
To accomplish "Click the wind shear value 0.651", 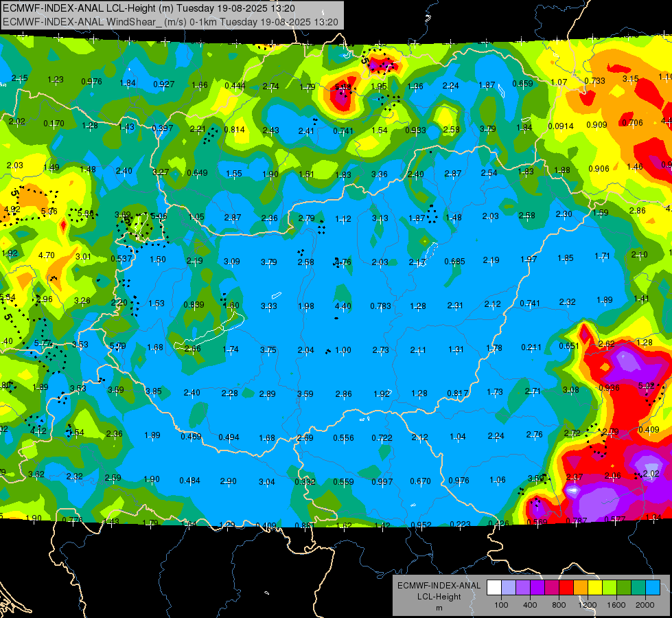I will click(x=569, y=345).
